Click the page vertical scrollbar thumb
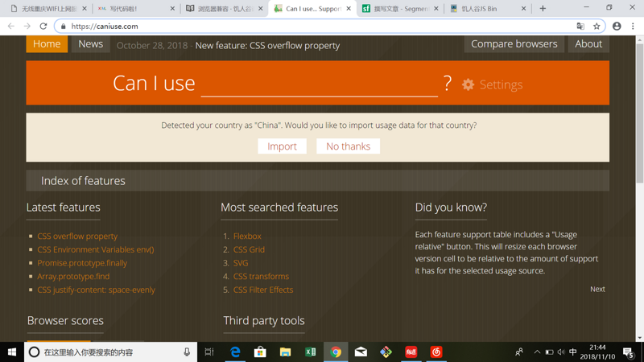644x362 pixels. coord(639,113)
